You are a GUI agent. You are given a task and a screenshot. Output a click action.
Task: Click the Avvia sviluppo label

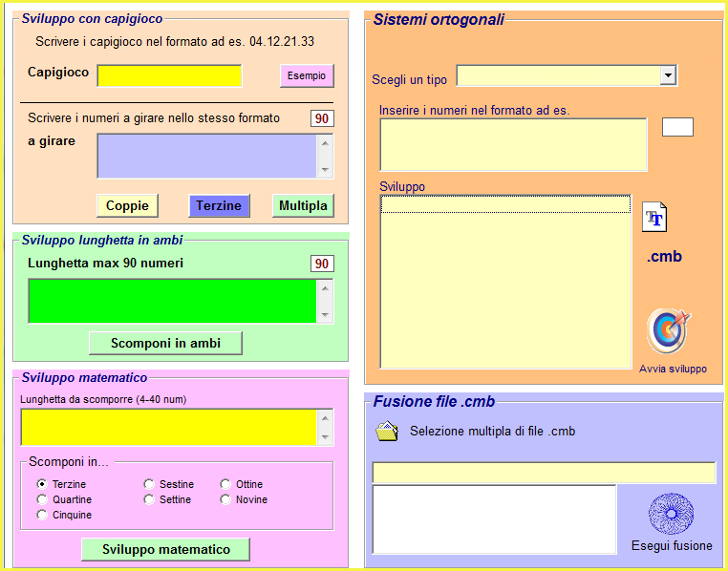[673, 369]
